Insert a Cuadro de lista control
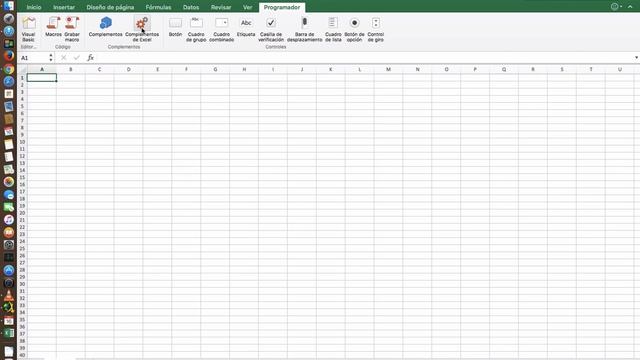The image size is (640, 360). [333, 29]
